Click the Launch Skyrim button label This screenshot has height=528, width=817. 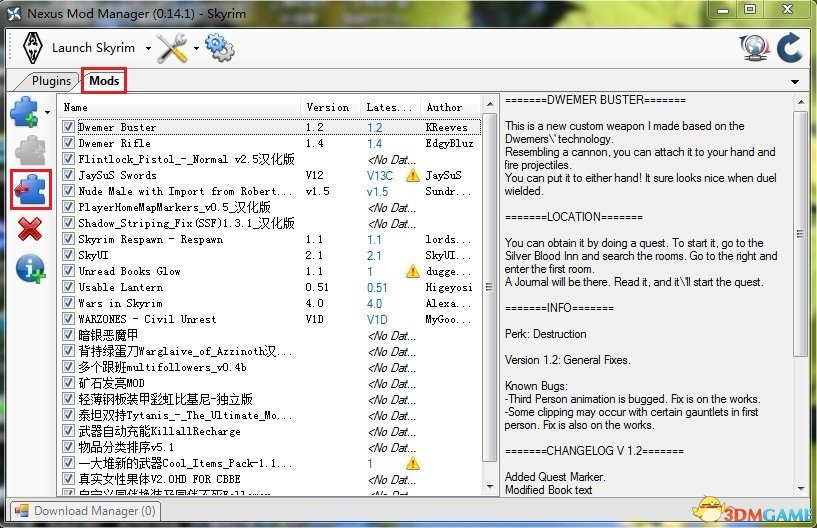[93, 48]
